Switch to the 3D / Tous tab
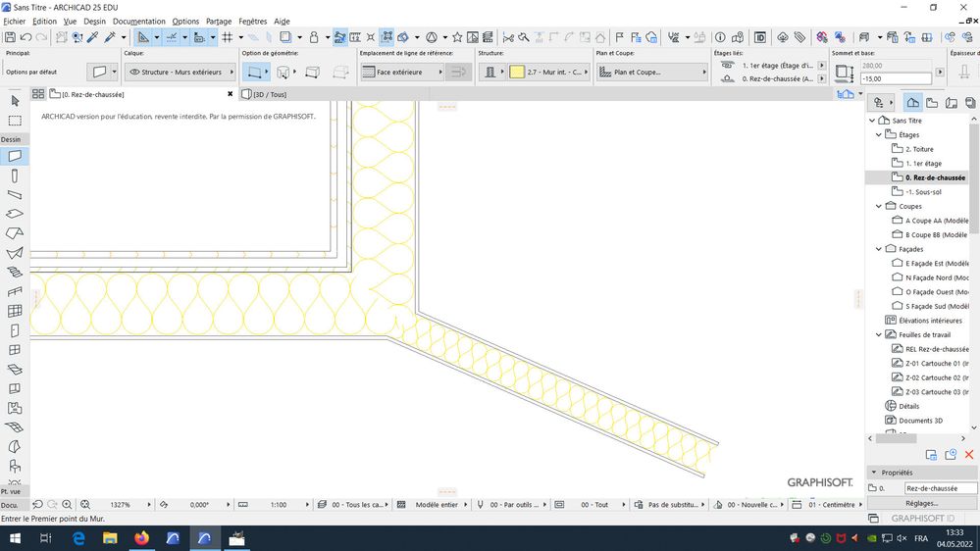The image size is (980, 551). [x=269, y=94]
